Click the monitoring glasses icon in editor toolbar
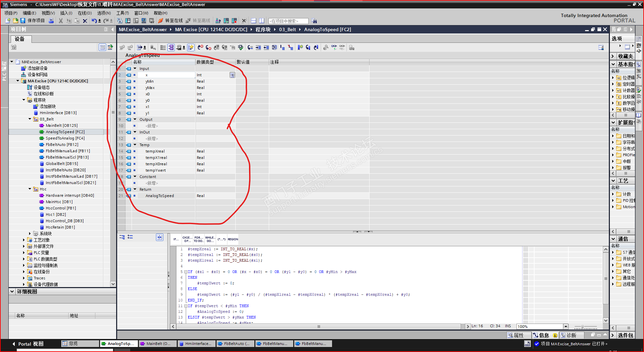644x352 pixels. (x=334, y=48)
